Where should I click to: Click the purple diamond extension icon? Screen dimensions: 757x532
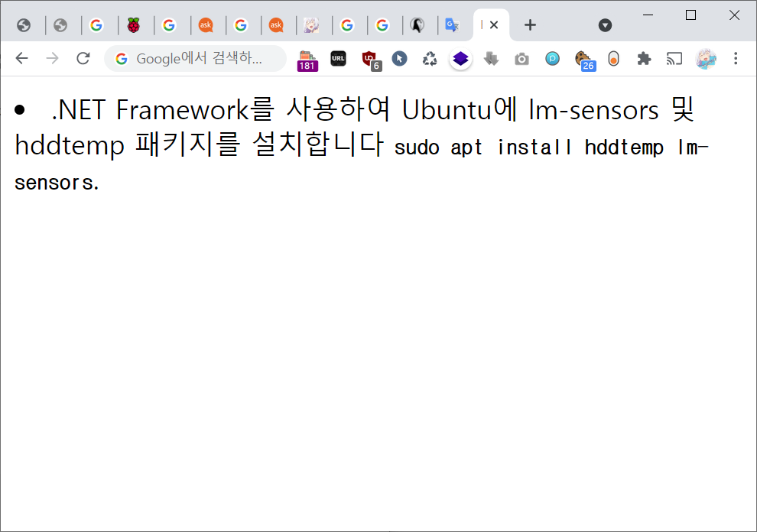click(x=460, y=59)
